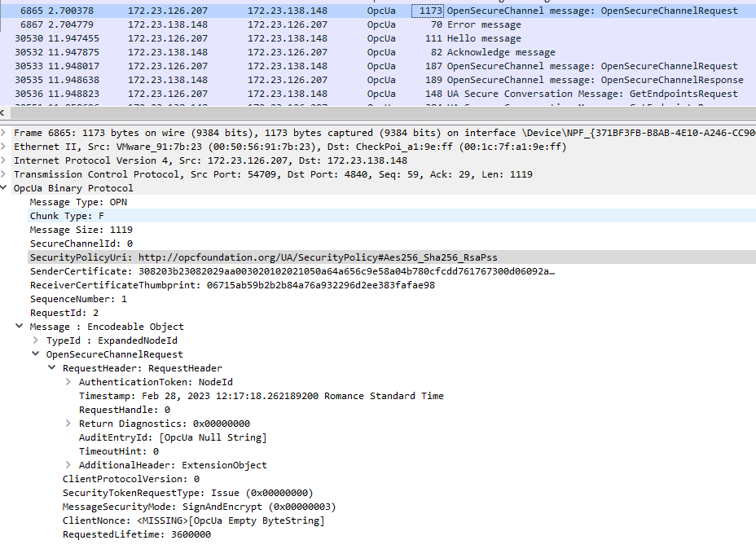Expand AdditionalHeader: ExtensionObject entry
This screenshot has height=549, width=756.
click(68, 465)
